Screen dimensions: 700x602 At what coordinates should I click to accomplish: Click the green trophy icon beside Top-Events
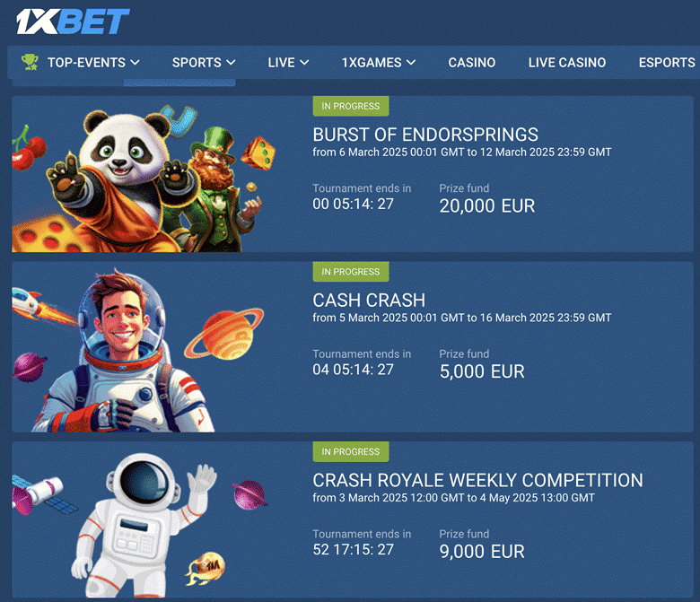30,62
